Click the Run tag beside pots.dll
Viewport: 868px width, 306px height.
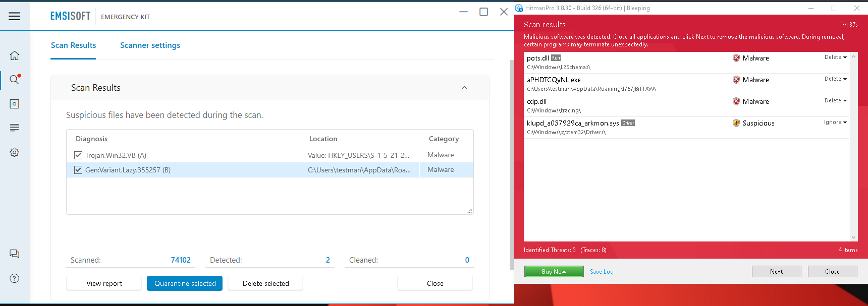point(556,58)
